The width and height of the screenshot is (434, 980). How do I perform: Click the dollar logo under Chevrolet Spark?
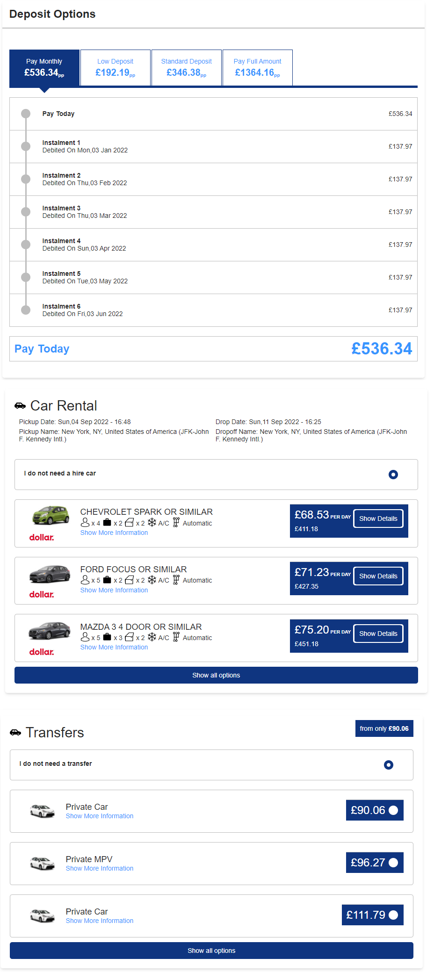click(x=42, y=537)
